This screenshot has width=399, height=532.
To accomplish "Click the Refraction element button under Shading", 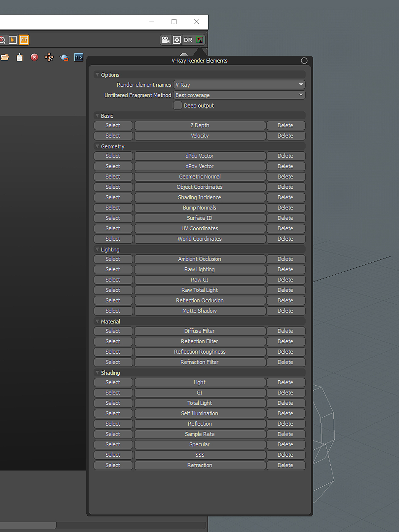I will [200, 465].
